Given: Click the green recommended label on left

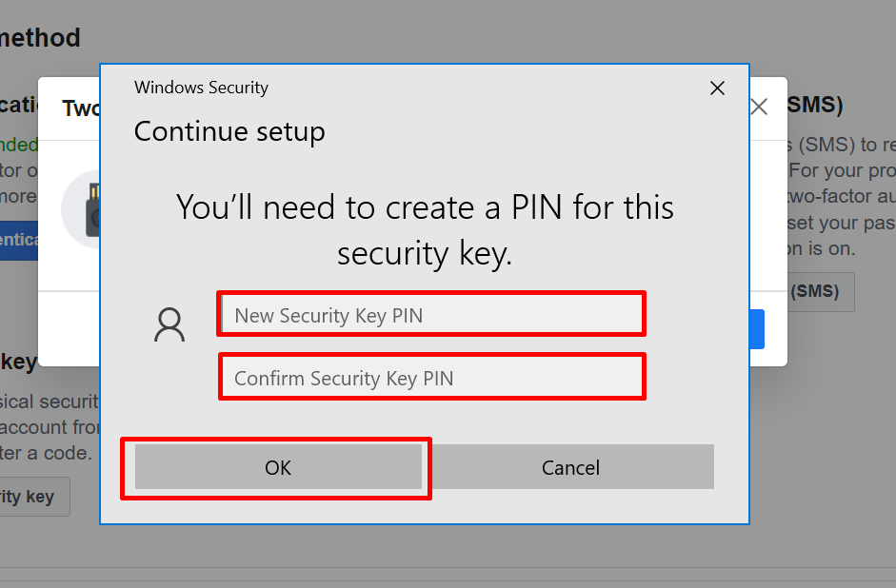Looking at the screenshot, I should click(x=19, y=145).
